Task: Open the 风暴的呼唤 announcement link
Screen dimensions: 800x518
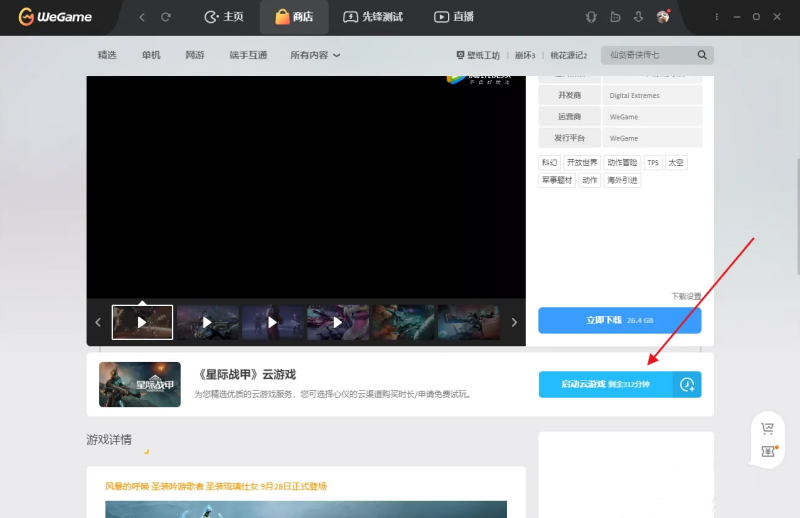Action: click(x=216, y=486)
